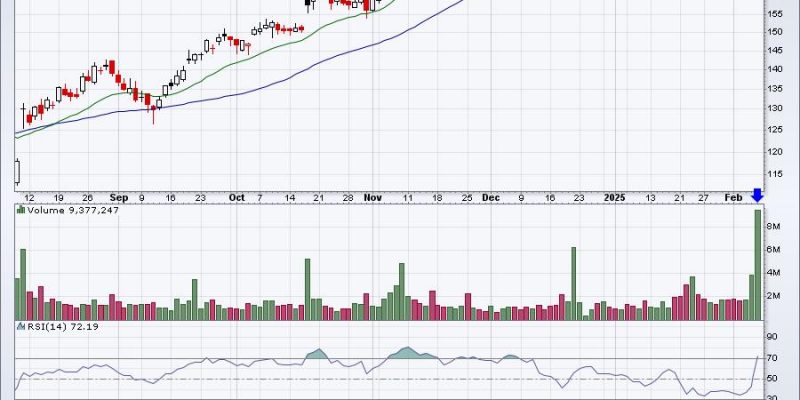Click the 135 price axis label

point(774,89)
